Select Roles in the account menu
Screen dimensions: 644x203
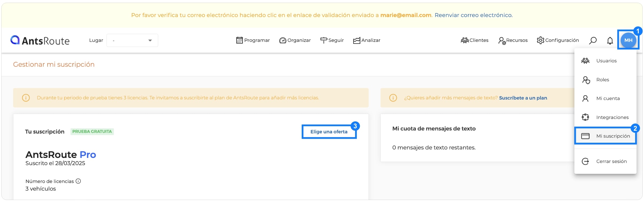[x=605, y=80]
